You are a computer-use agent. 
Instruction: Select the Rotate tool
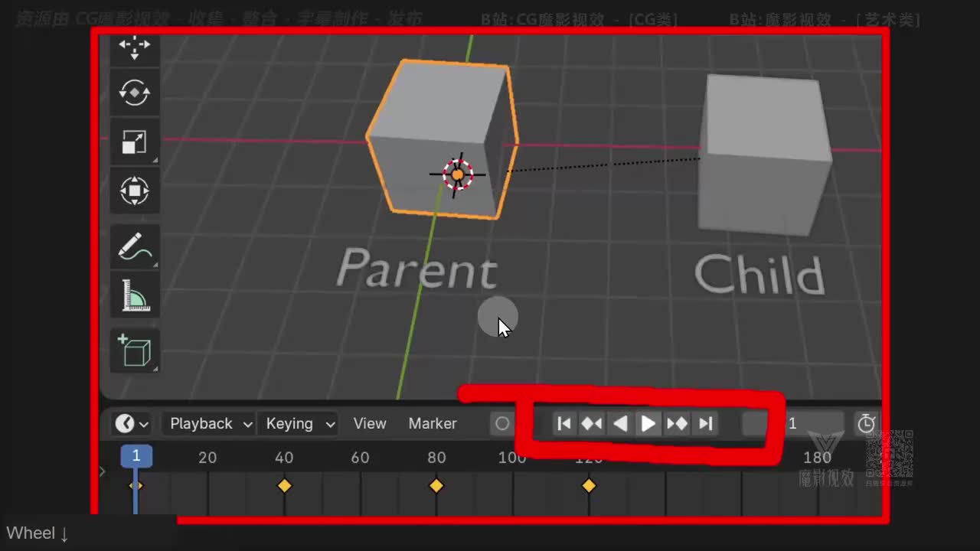coord(135,93)
